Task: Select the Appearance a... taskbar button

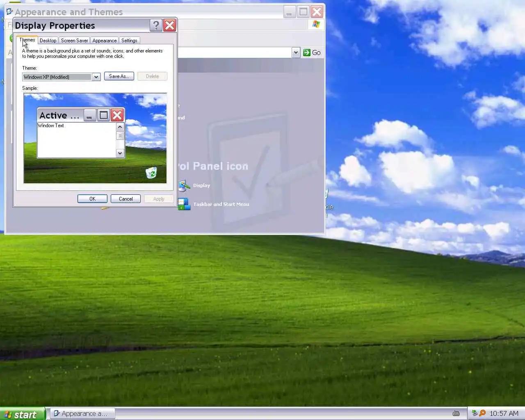Action: coord(82,413)
